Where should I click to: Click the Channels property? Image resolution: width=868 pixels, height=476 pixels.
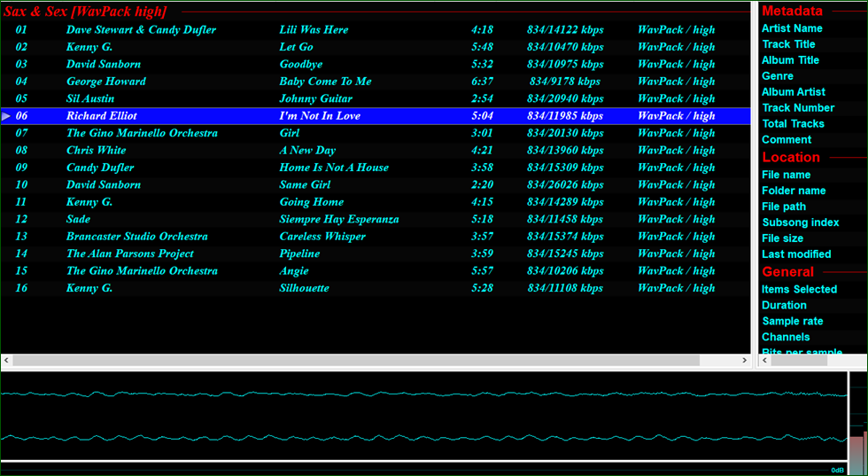point(786,337)
